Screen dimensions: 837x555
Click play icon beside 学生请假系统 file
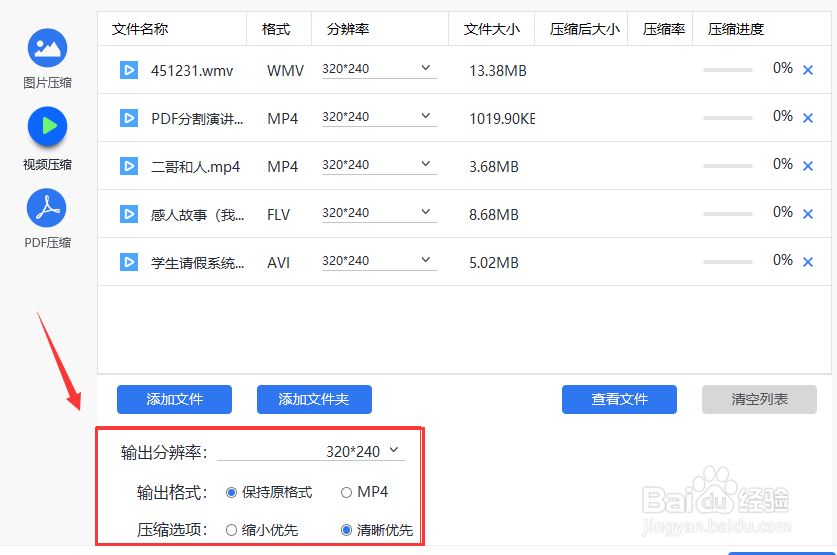point(129,262)
